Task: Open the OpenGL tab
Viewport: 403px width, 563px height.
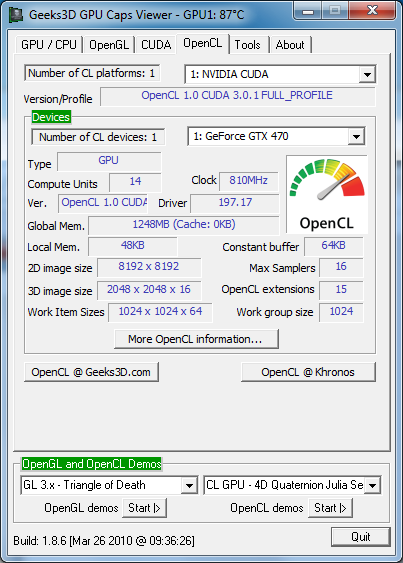Action: pos(108,45)
